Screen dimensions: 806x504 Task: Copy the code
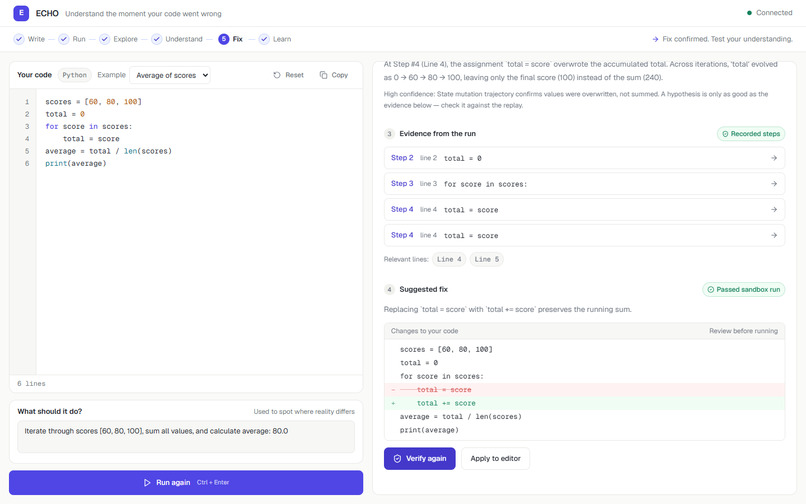pos(334,75)
